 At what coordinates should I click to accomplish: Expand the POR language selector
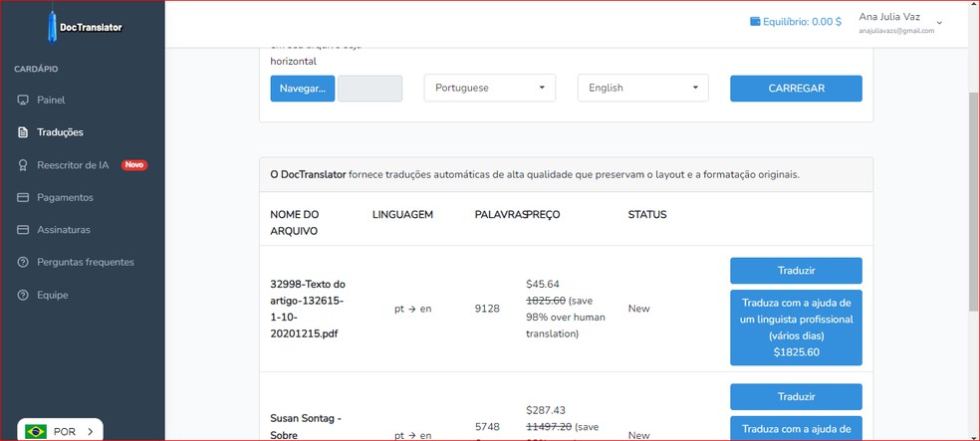click(x=60, y=431)
